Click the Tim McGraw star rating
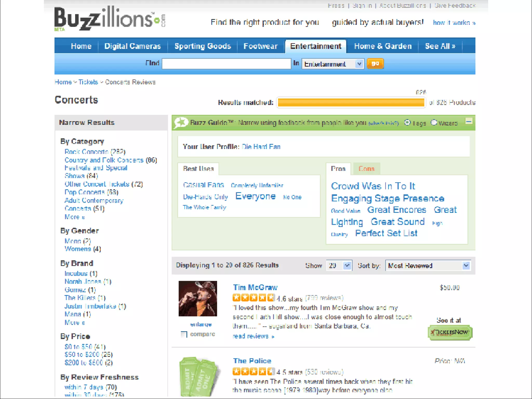This screenshot has height=399, width=532. [x=254, y=298]
